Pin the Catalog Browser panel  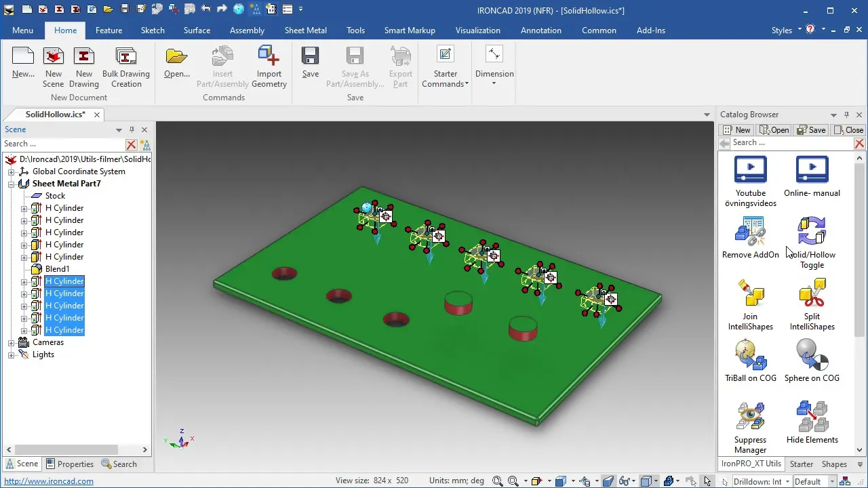point(846,115)
